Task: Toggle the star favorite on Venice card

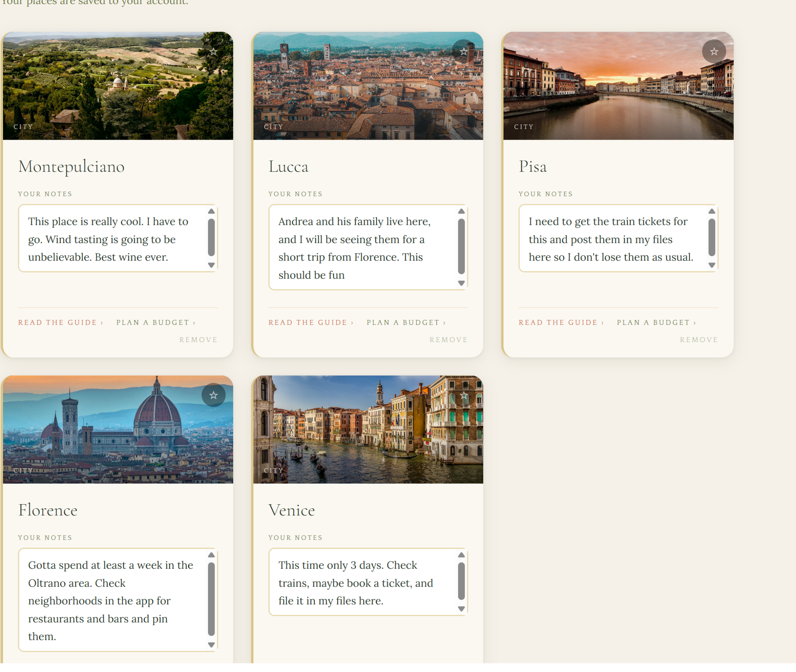Action: (464, 395)
